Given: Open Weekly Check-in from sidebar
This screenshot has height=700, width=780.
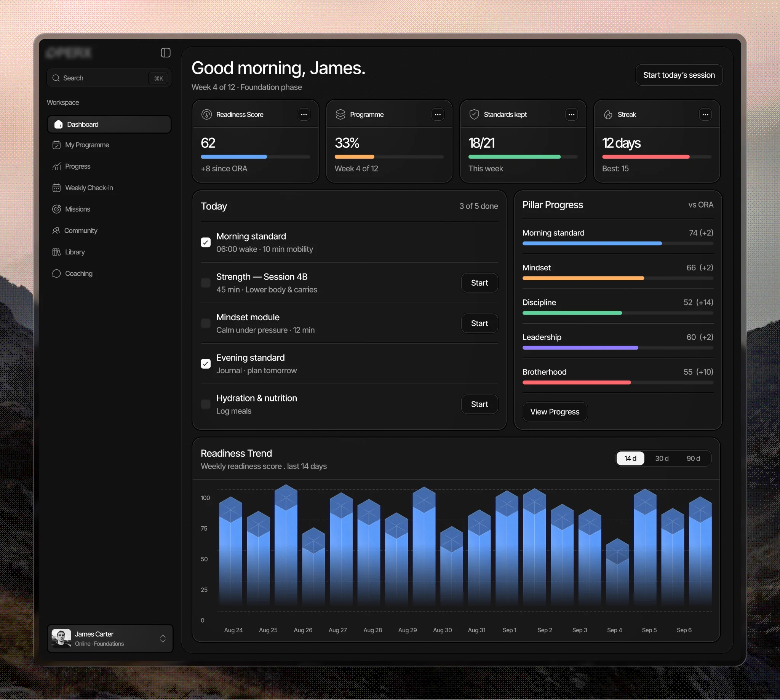Looking at the screenshot, I should click(x=109, y=188).
